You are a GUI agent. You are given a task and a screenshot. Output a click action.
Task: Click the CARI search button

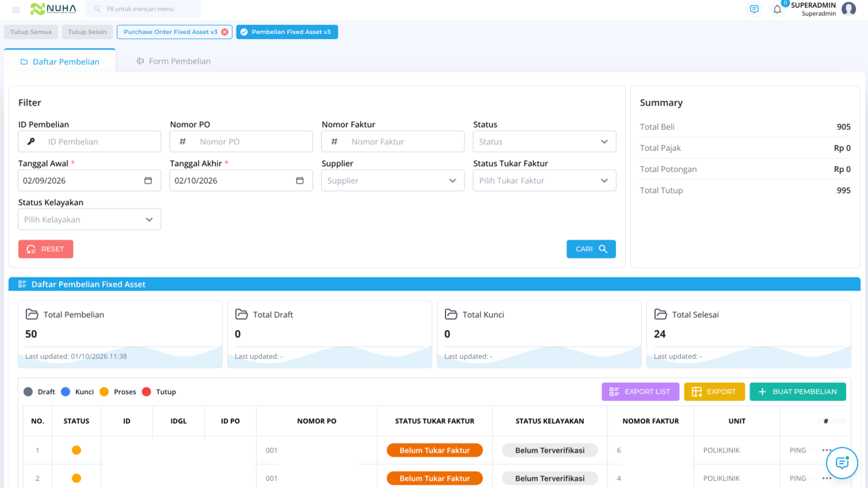coord(591,249)
